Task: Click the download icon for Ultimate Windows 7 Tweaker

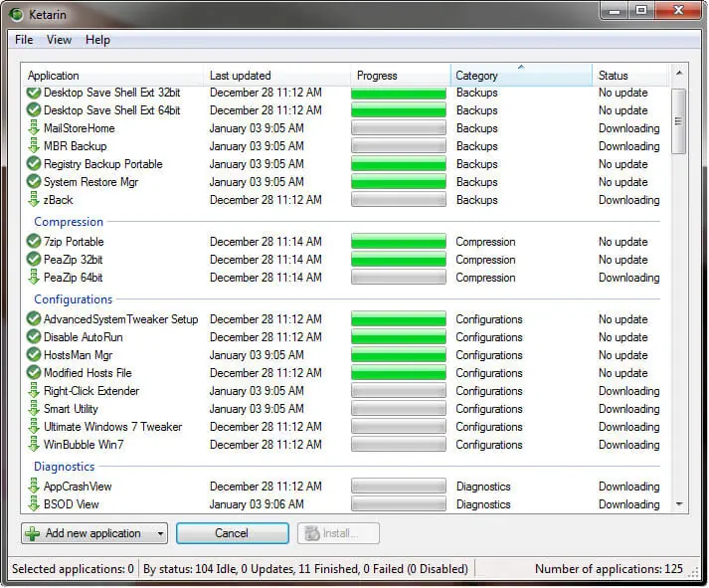Action: pyautogui.click(x=34, y=427)
